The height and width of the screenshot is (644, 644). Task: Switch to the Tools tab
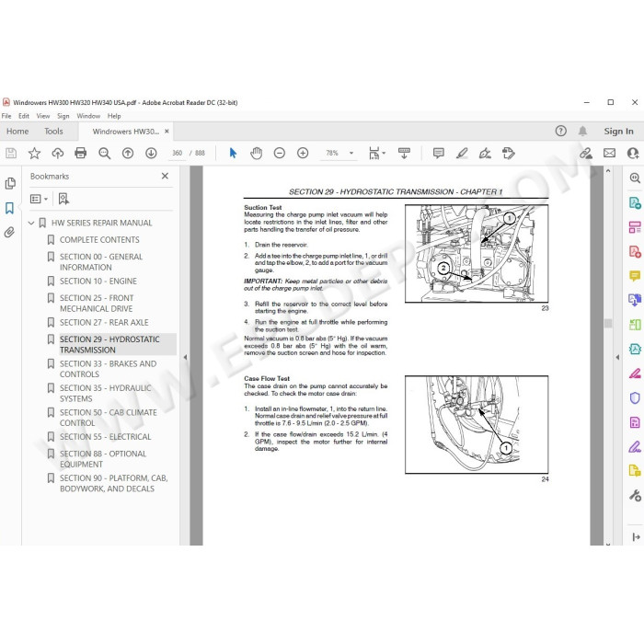[x=53, y=132]
